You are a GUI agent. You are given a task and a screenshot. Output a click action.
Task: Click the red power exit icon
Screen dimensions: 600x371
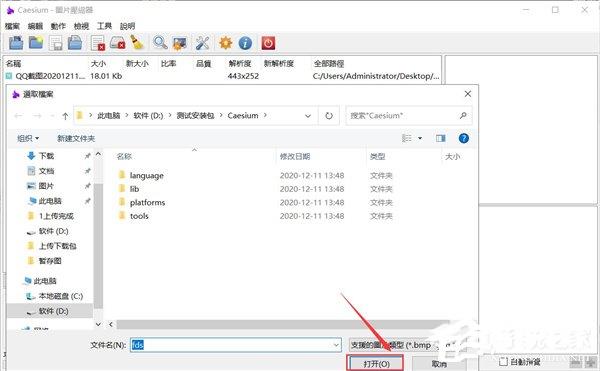268,43
